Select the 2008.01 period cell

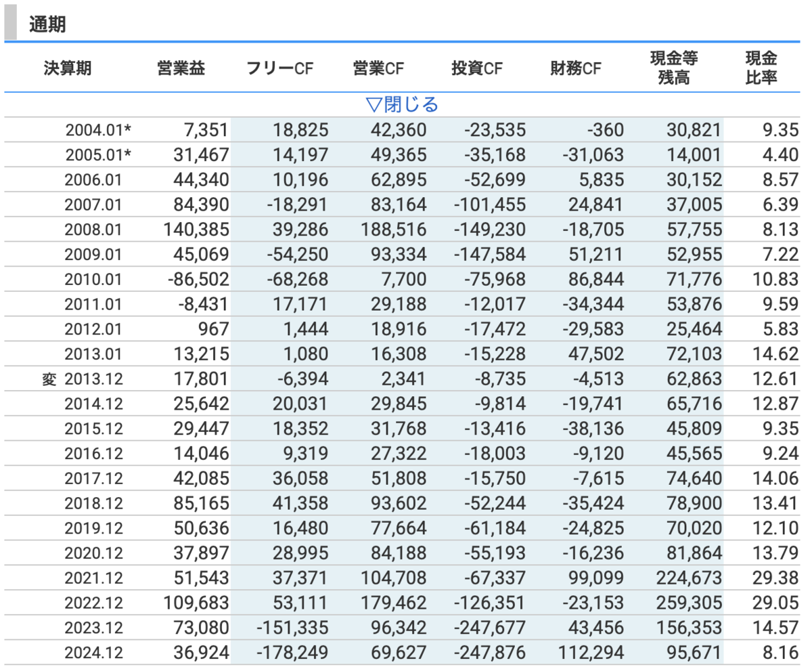[x=93, y=230]
